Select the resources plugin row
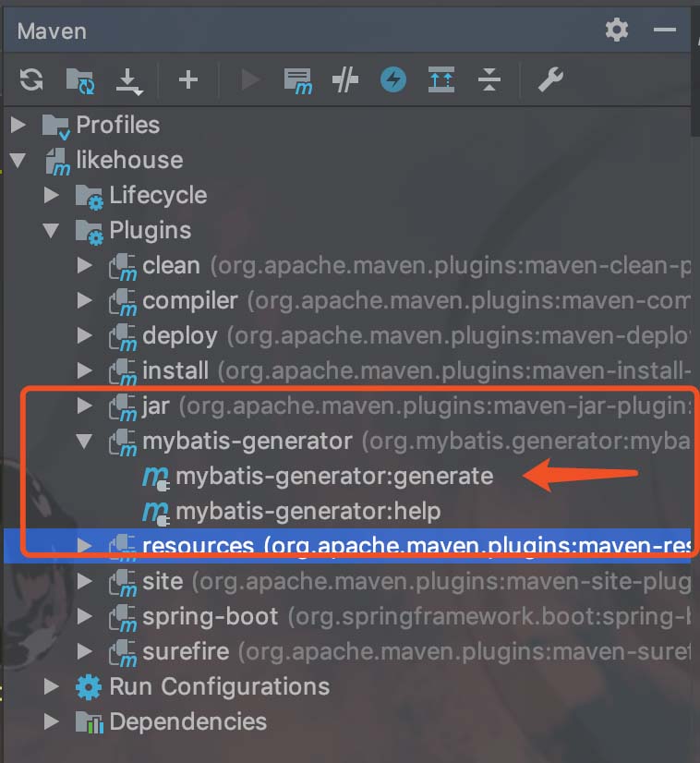Image resolution: width=700 pixels, height=763 pixels. [x=347, y=546]
